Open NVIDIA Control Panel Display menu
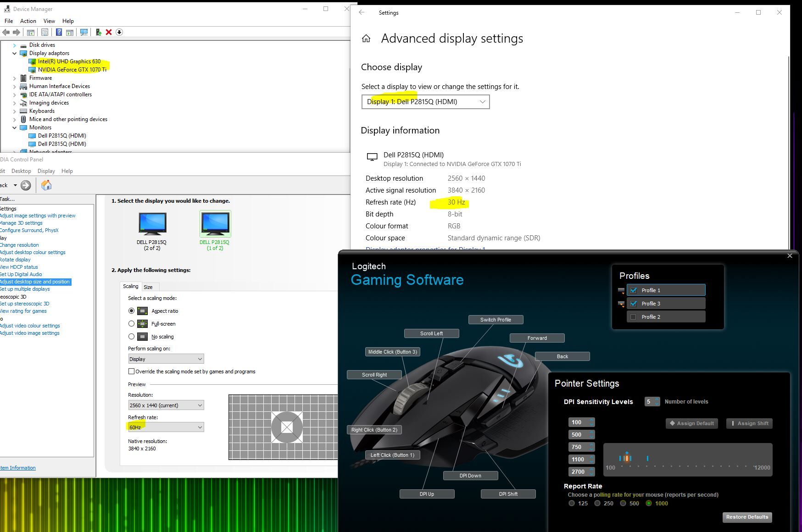This screenshot has height=532, width=802. tap(46, 171)
